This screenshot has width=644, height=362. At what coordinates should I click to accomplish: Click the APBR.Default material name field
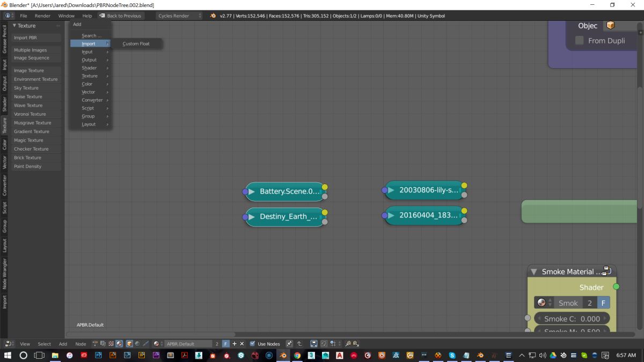tap(188, 344)
